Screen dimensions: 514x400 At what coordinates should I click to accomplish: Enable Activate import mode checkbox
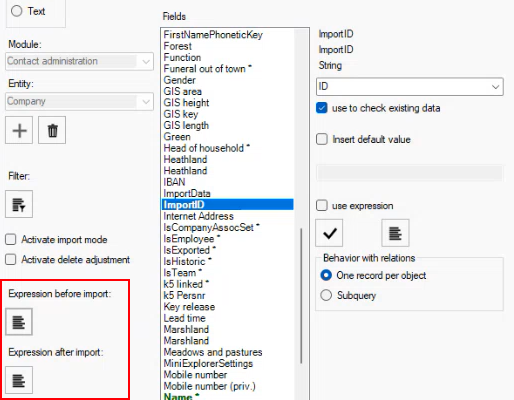(11, 239)
